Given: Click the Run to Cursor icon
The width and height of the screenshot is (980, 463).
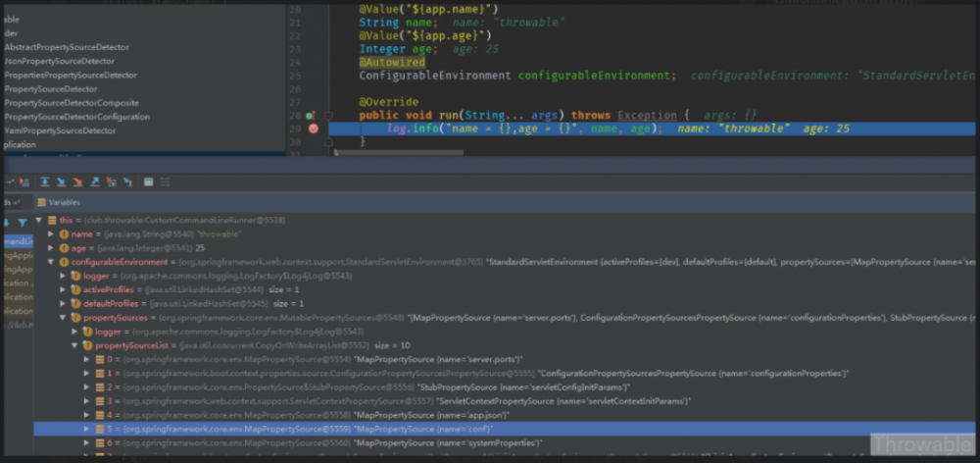Looking at the screenshot, I should pyautogui.click(x=126, y=181).
